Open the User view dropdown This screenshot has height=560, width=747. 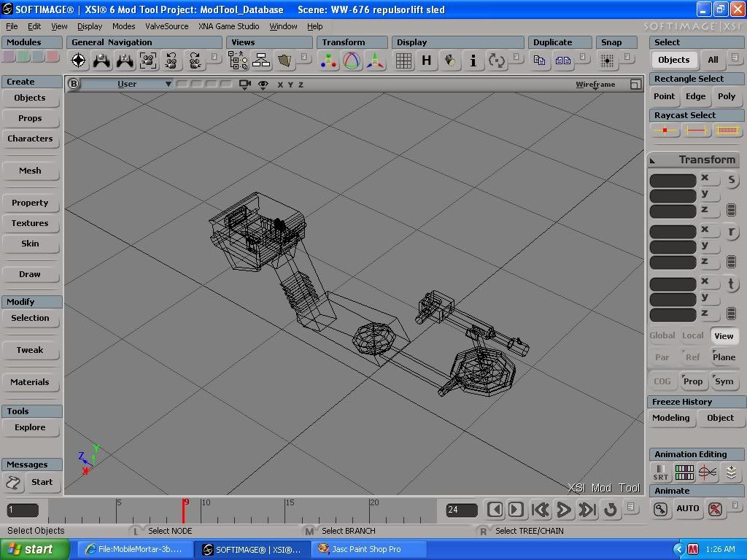127,85
